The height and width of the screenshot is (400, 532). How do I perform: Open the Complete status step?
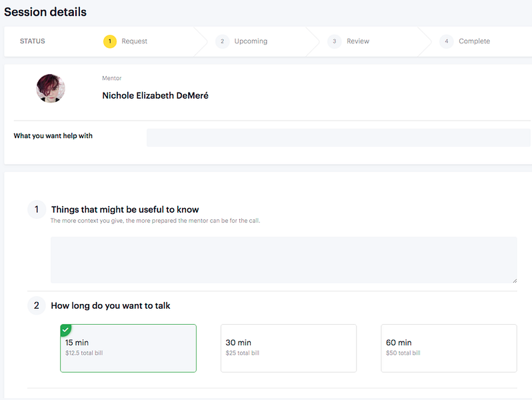pos(474,41)
